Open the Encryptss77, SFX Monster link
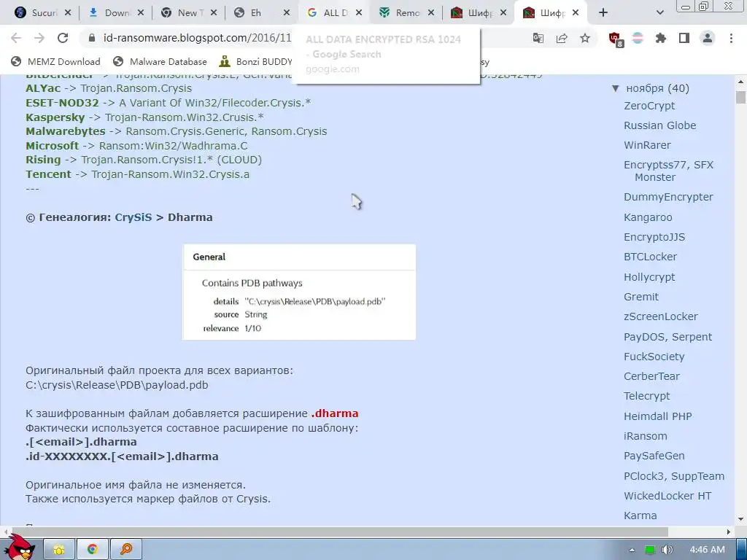 click(x=668, y=171)
